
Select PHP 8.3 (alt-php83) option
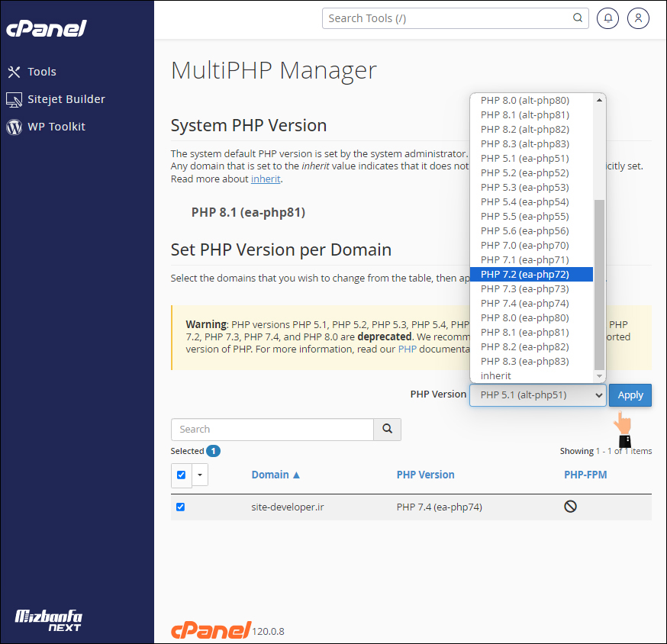point(531,143)
